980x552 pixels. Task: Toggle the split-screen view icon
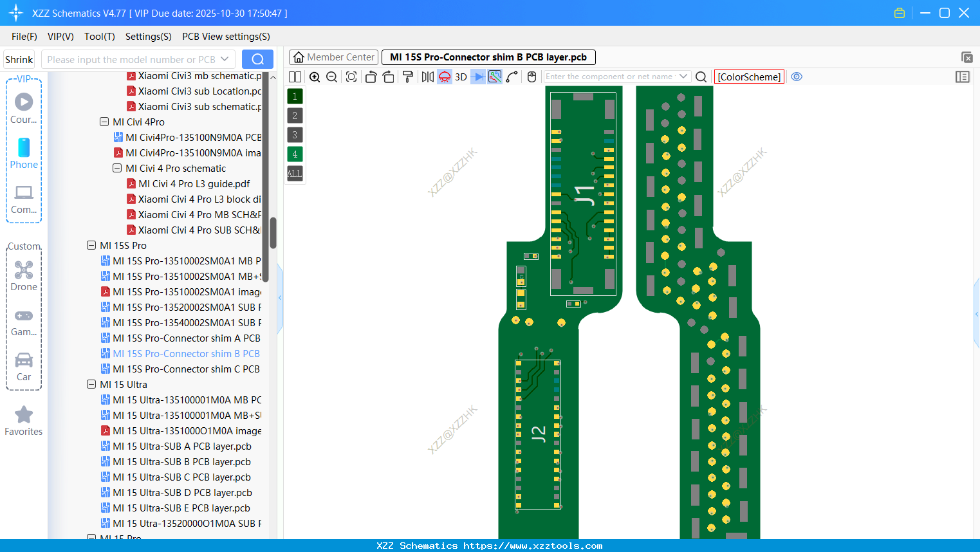[295, 77]
